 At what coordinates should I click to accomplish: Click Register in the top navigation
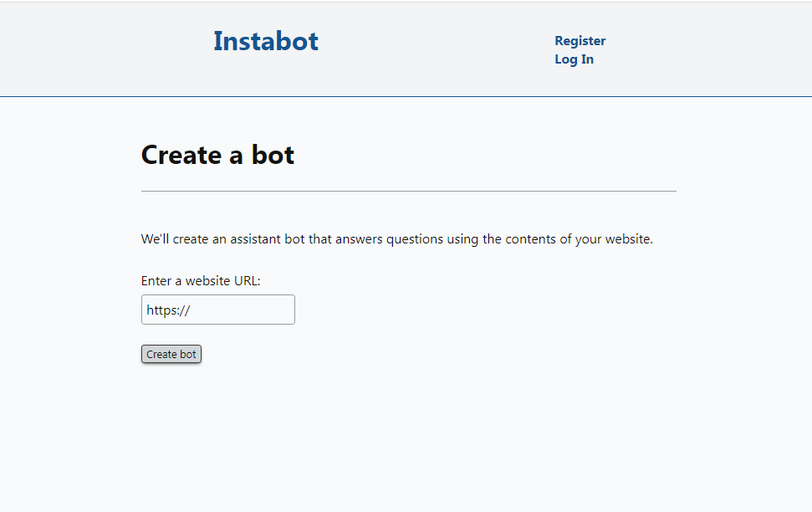[580, 40]
